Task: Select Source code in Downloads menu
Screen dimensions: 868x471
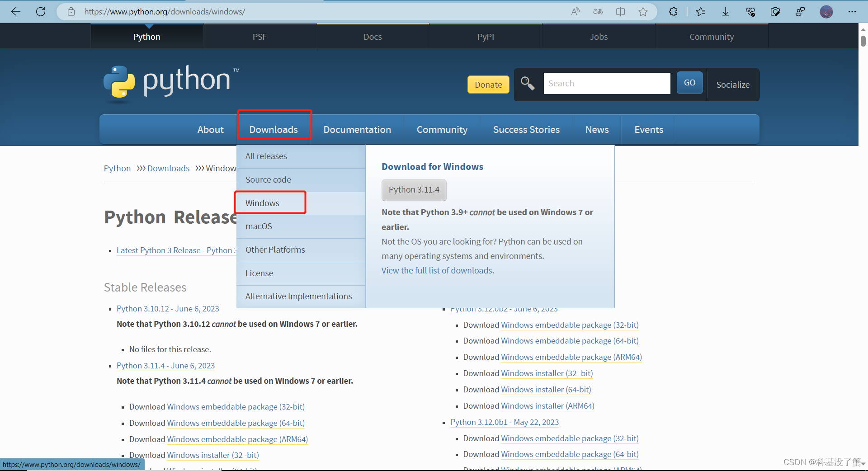Action: 301,180
